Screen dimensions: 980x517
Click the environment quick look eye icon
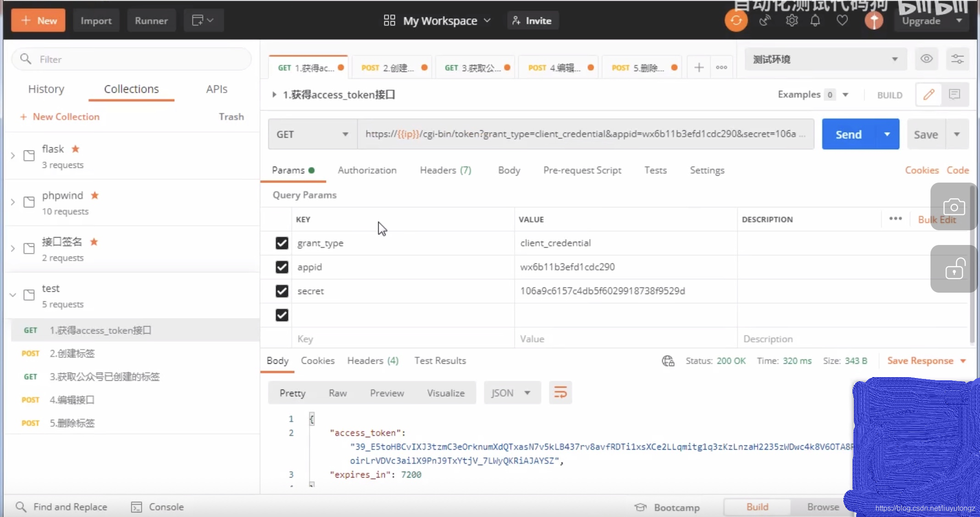pos(926,59)
